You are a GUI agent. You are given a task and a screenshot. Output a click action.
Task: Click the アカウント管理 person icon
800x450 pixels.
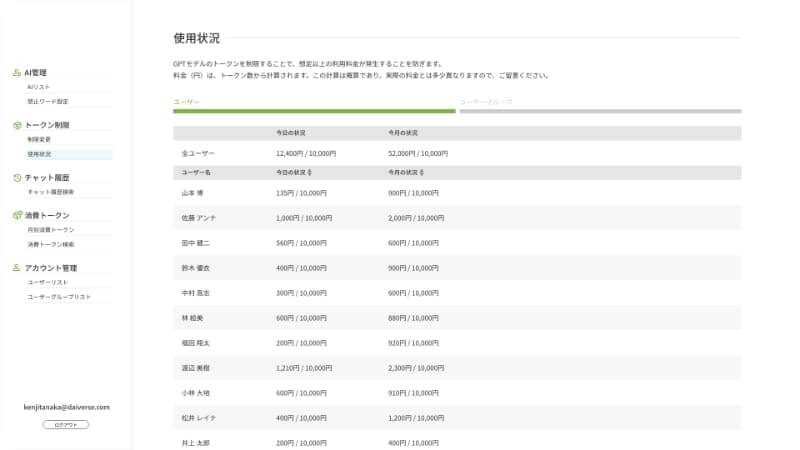click(x=17, y=268)
